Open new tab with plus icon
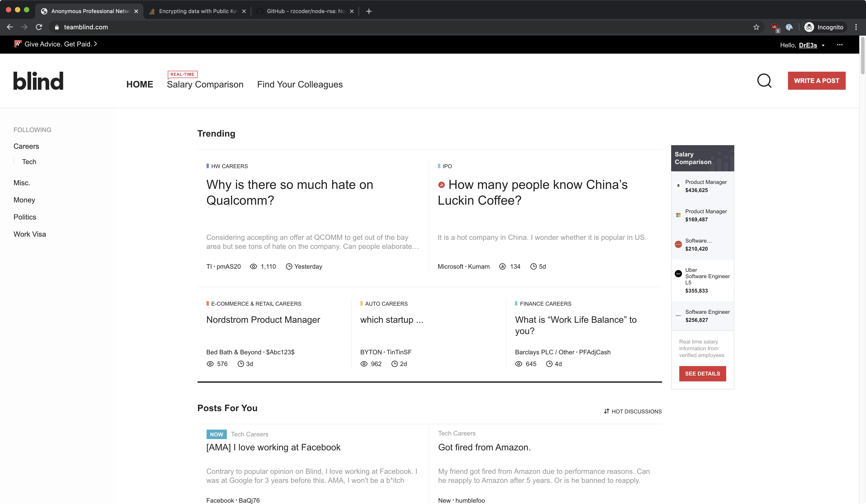Image resolution: width=866 pixels, height=504 pixels. [369, 11]
